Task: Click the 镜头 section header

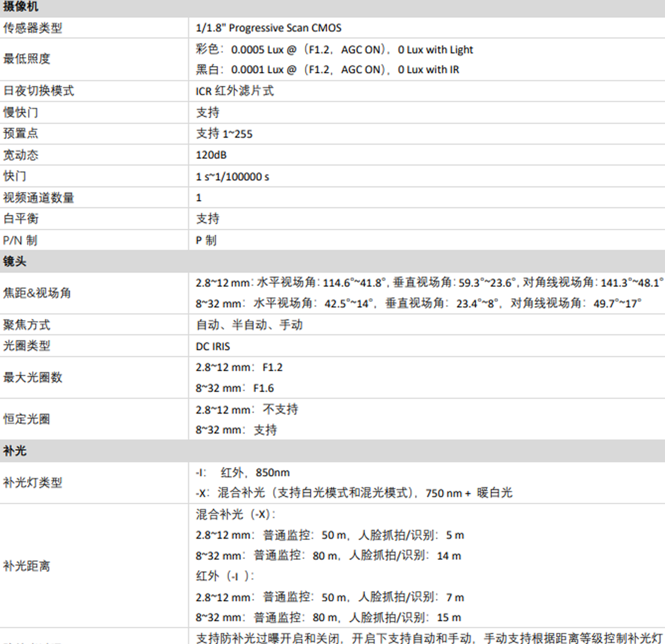Action: click(15, 262)
